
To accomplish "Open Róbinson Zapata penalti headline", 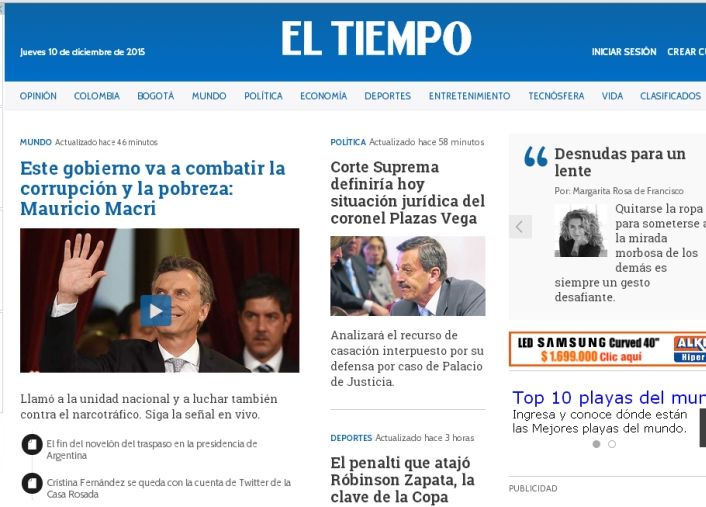I will [403, 480].
